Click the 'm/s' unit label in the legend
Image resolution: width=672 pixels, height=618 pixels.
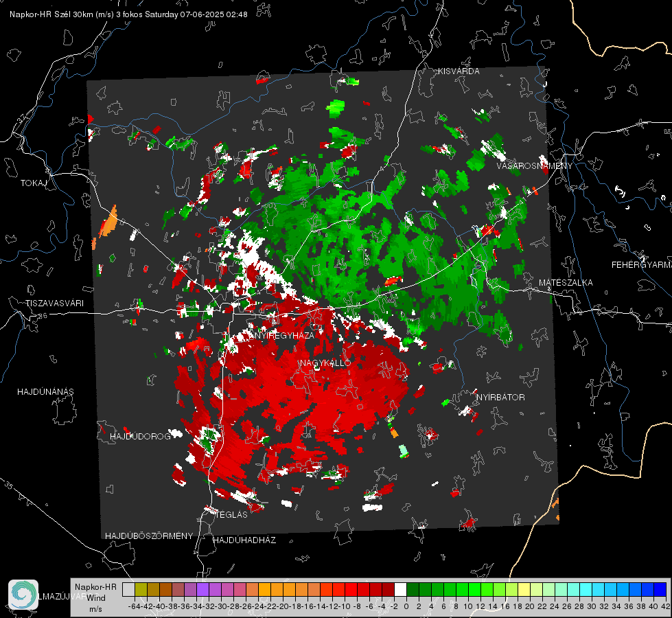[95, 609]
